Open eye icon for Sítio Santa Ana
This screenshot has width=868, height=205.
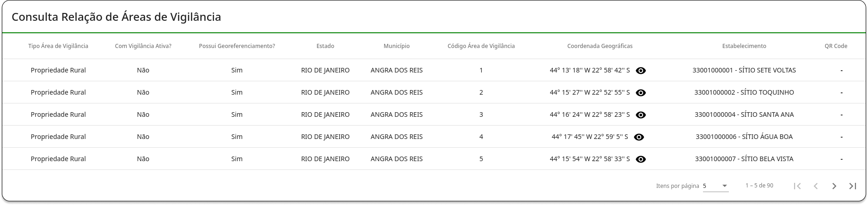pos(641,115)
